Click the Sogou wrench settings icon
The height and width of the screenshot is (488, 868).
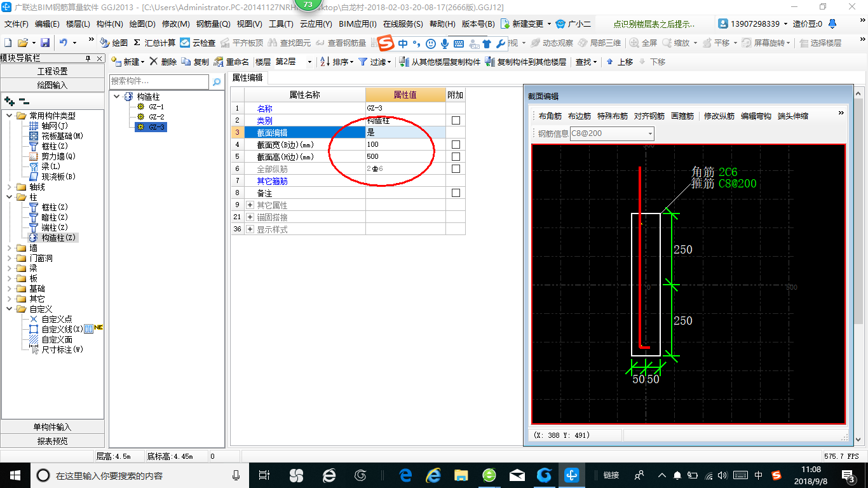(501, 43)
